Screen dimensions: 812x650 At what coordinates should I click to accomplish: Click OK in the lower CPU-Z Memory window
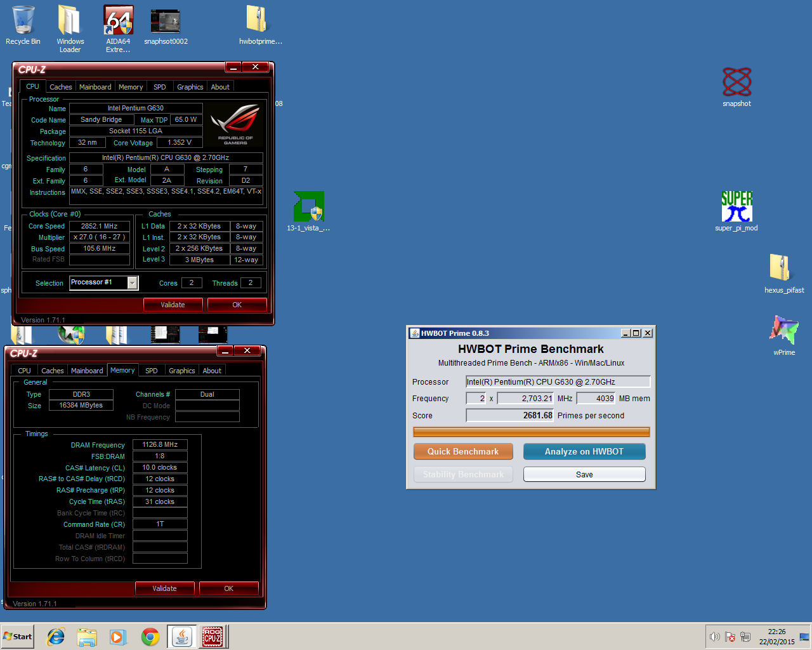coord(229,588)
